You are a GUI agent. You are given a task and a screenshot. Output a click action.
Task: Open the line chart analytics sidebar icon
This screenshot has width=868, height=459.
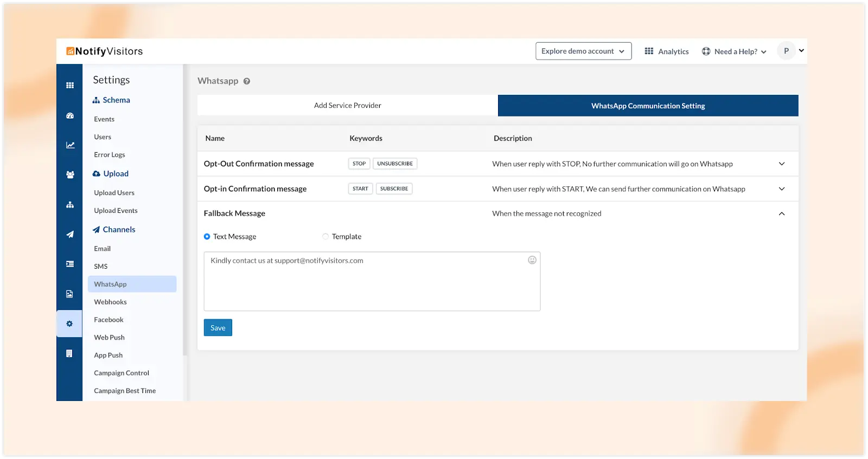(x=70, y=145)
